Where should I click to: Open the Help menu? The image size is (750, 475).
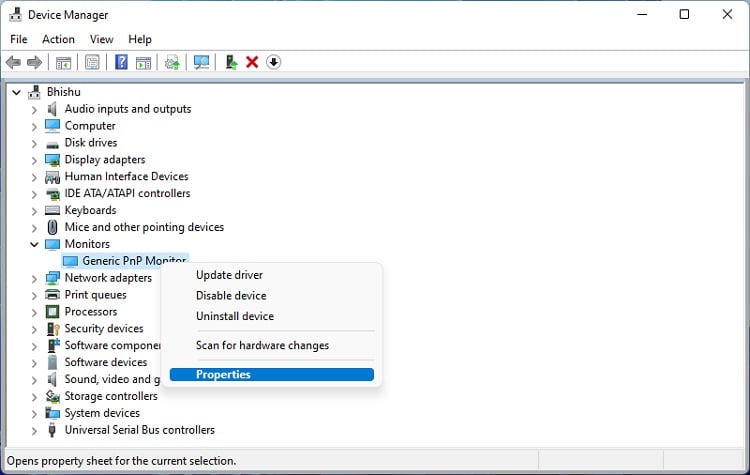(x=140, y=39)
